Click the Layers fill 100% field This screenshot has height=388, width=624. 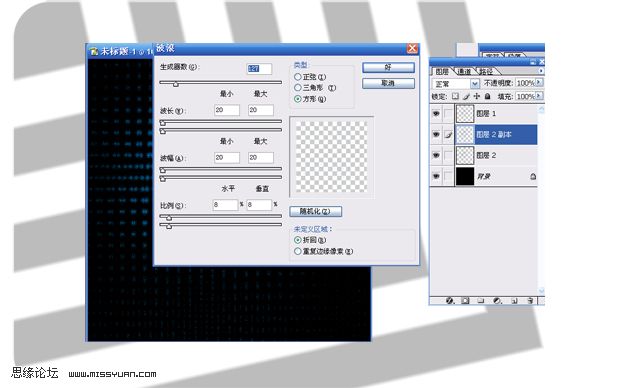(x=525, y=96)
